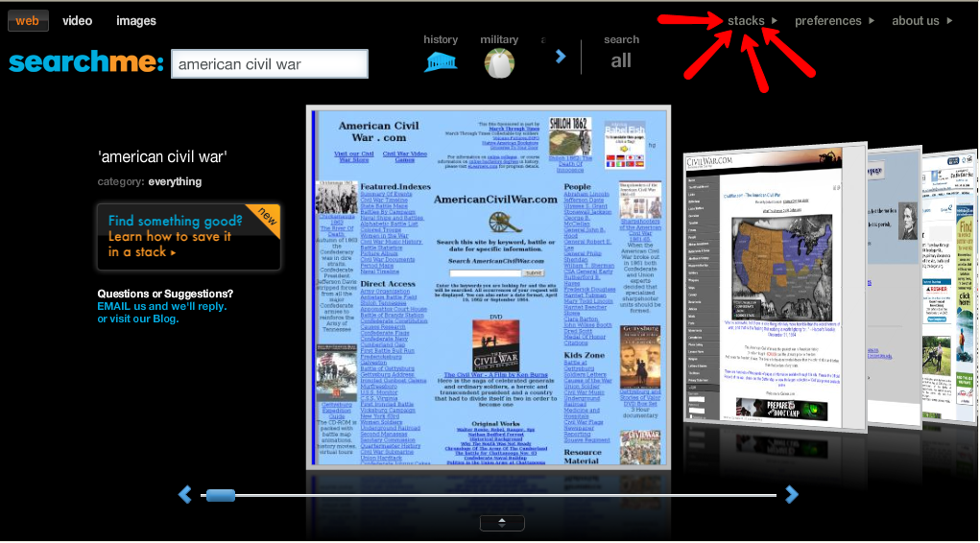This screenshot has width=980, height=543.
Task: Click the history category icon
Action: click(x=441, y=63)
